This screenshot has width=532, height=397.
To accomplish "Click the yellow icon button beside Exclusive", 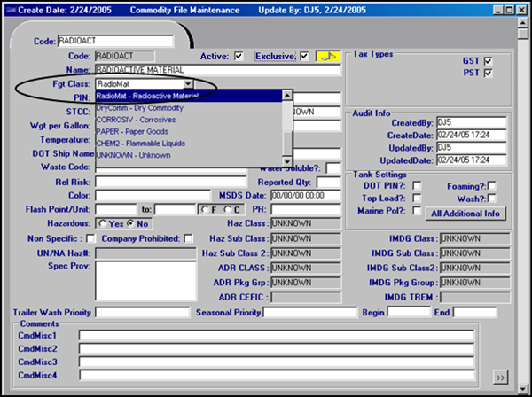I will pyautogui.click(x=330, y=56).
